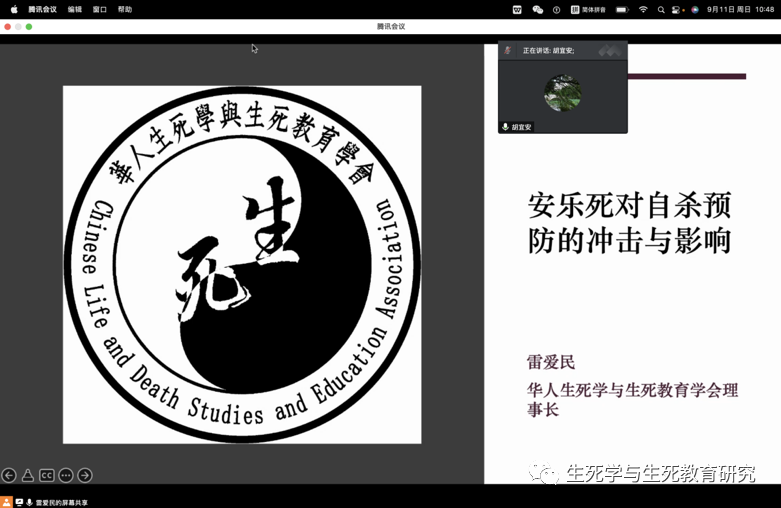Open the 9月11日 周日 10:48 clock
The width and height of the screenshot is (781, 508).
[x=740, y=9]
